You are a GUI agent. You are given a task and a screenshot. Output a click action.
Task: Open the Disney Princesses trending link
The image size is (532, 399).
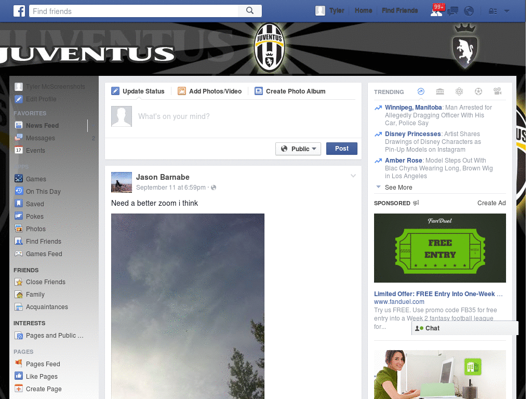coord(413,134)
